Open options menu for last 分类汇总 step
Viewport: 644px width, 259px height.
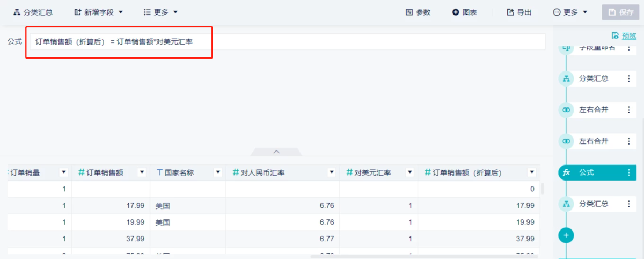coord(629,204)
